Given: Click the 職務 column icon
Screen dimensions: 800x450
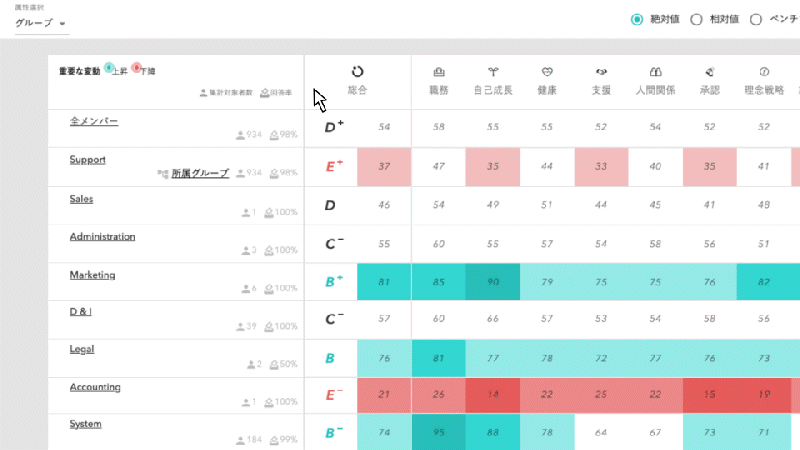Looking at the screenshot, I should pyautogui.click(x=439, y=72).
